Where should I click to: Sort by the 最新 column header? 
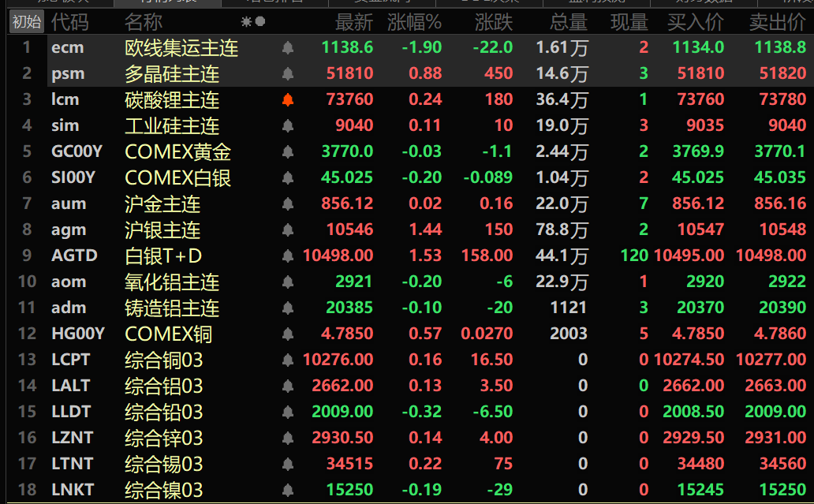point(353,22)
